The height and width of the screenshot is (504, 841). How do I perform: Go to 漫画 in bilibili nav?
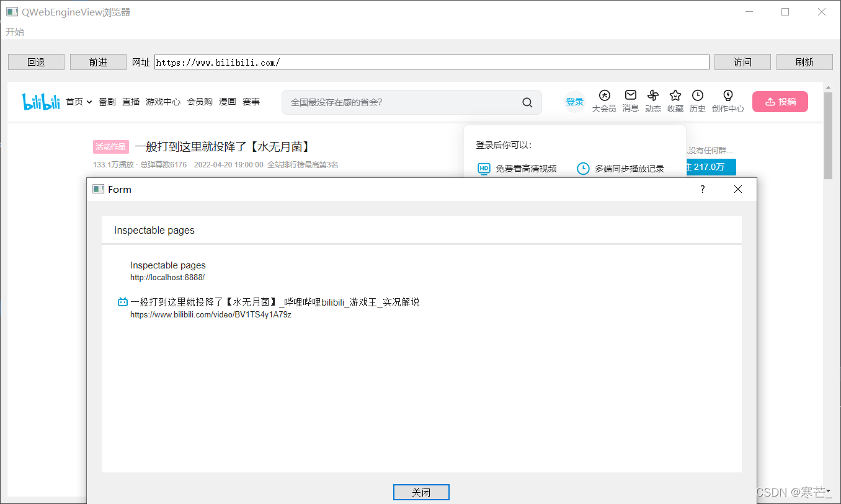click(228, 102)
